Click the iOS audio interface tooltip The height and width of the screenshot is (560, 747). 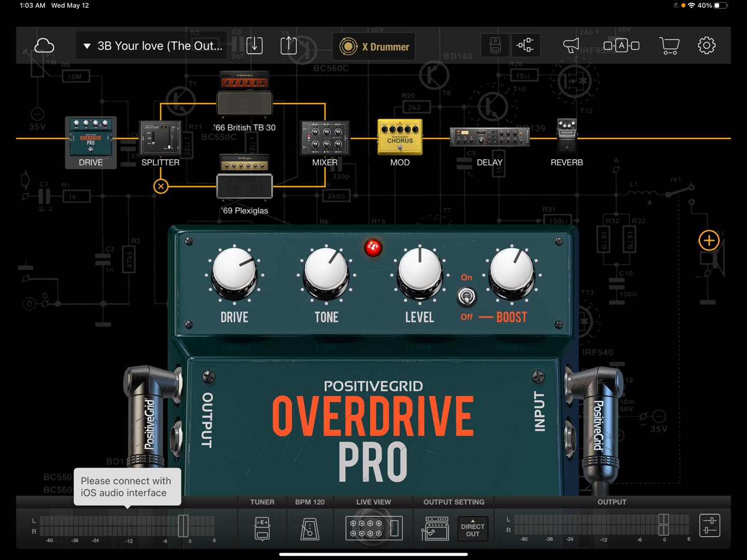128,487
